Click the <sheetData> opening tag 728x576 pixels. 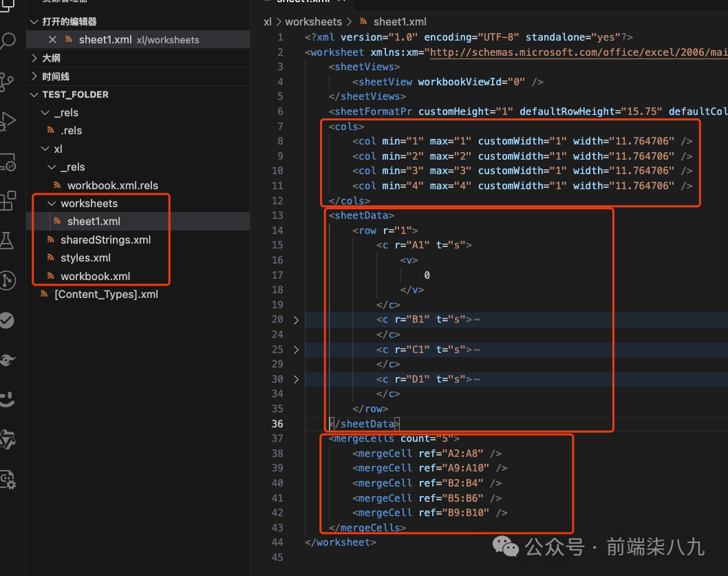coord(361,215)
